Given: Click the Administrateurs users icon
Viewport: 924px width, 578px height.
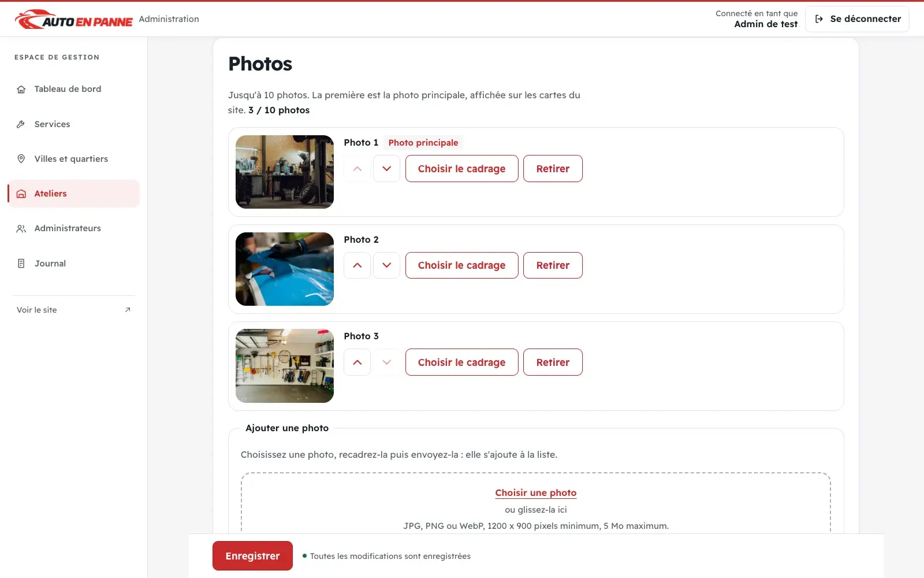Looking at the screenshot, I should (x=21, y=228).
